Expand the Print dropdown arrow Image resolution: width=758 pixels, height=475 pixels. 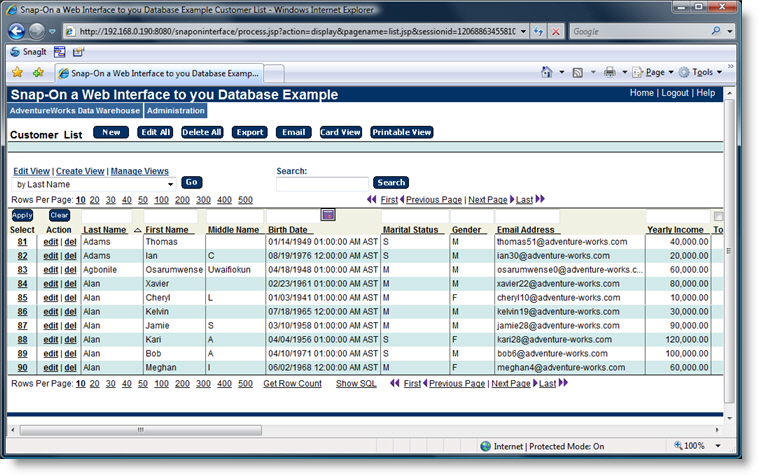624,72
